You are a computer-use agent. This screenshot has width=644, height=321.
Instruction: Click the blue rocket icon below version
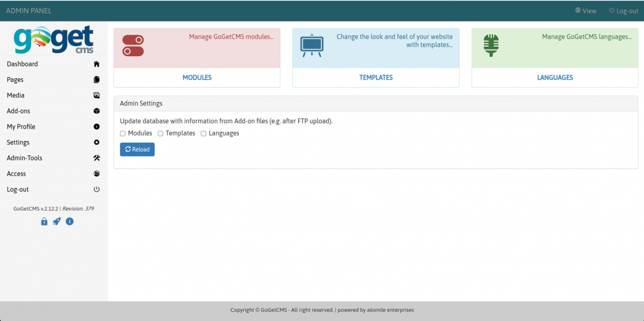click(57, 221)
